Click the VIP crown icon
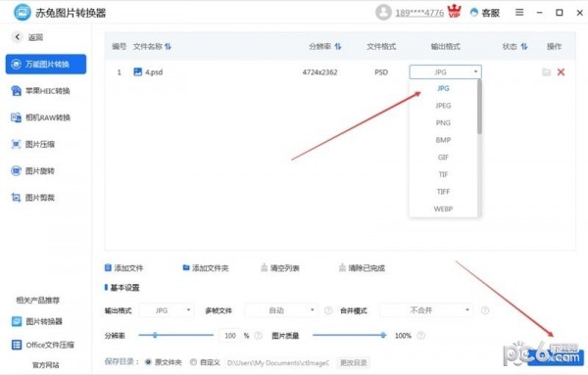Viewport: 588px width, 375px height. point(454,11)
